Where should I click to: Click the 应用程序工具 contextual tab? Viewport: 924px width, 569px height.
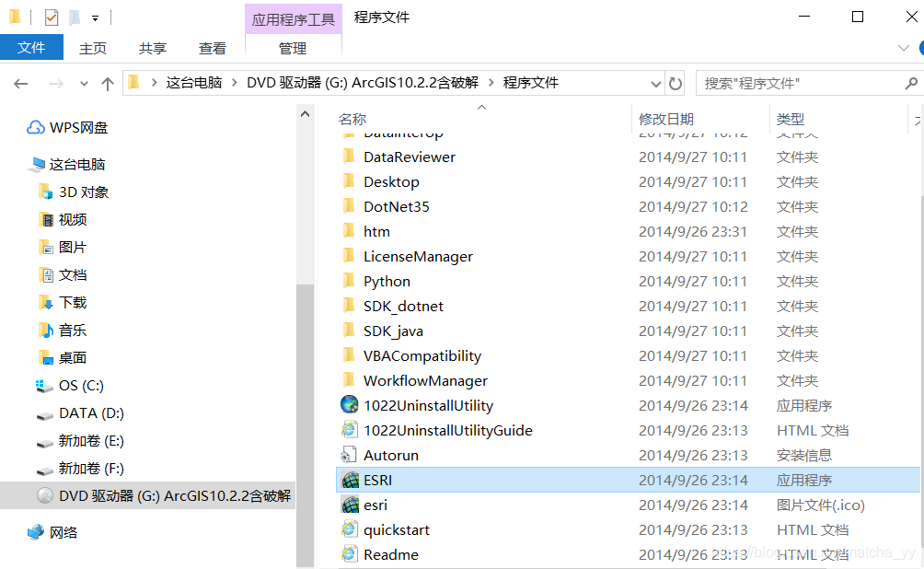coord(293,19)
